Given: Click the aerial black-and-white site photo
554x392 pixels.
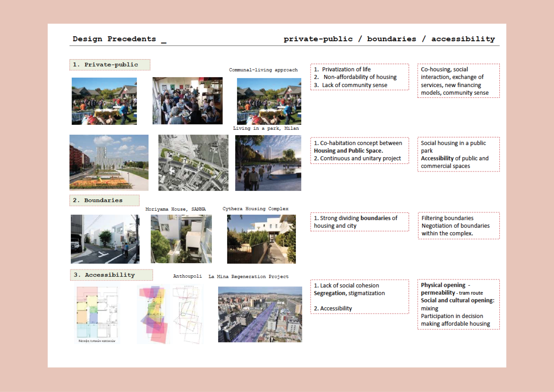Looking at the screenshot, I should (x=193, y=163).
